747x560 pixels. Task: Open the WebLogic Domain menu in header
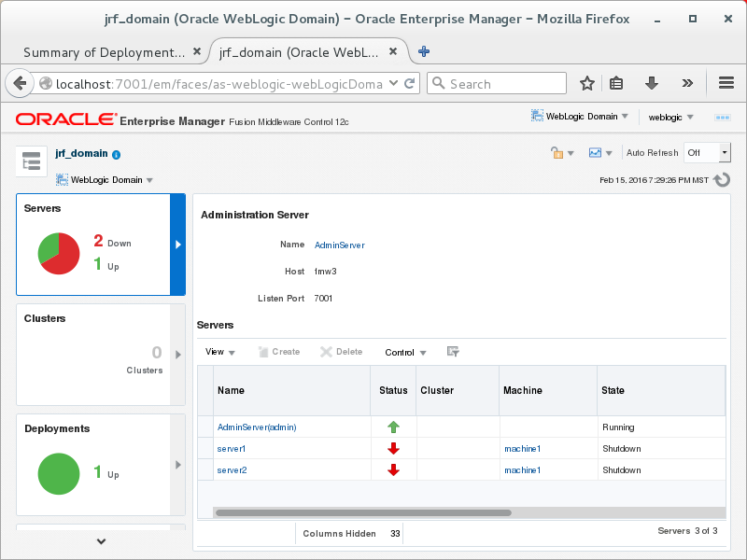point(580,116)
